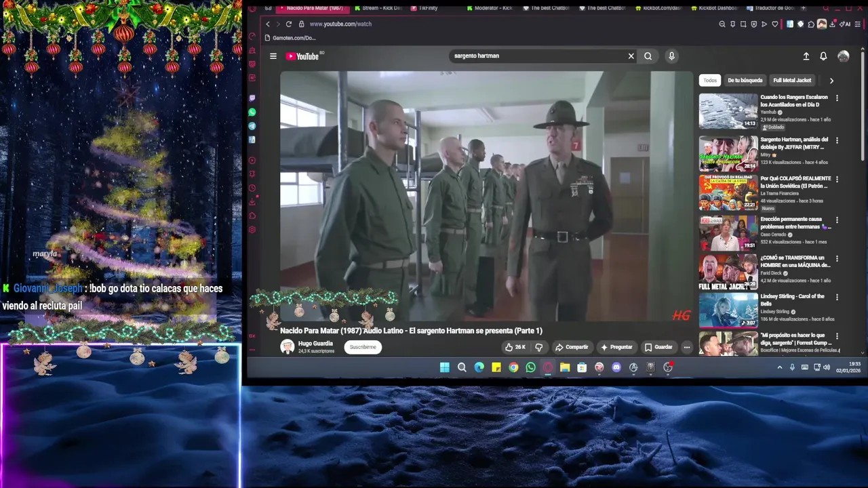The width and height of the screenshot is (868, 488).
Task: Open options for Sargento Hartman análisis video
Action: 837,140
